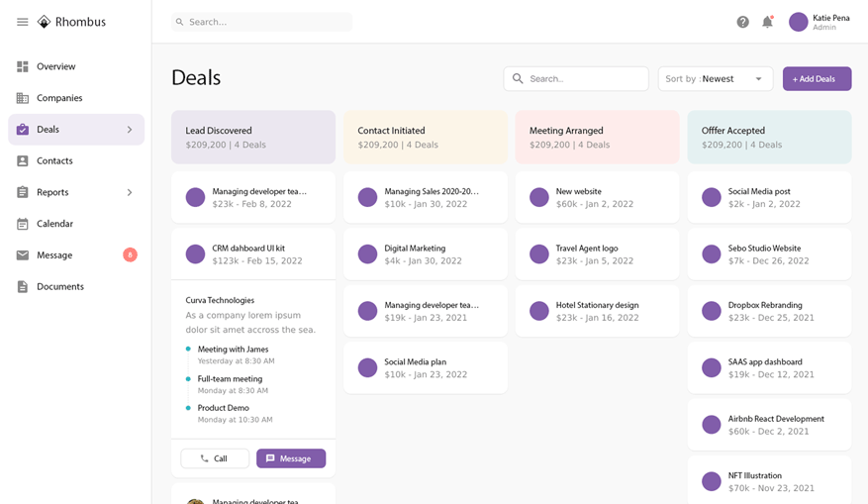Click the purple Message button

[x=291, y=458]
